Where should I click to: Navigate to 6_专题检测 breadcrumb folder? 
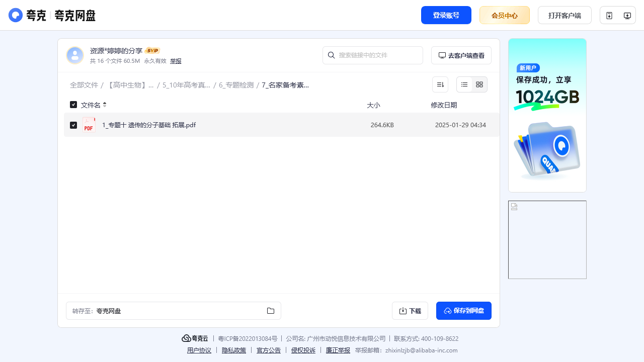236,85
